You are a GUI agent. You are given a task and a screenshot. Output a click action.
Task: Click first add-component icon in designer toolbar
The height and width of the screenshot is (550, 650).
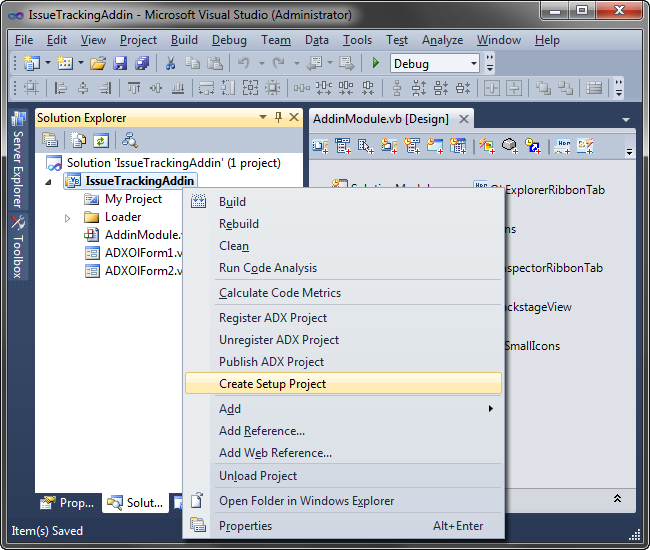[320, 146]
